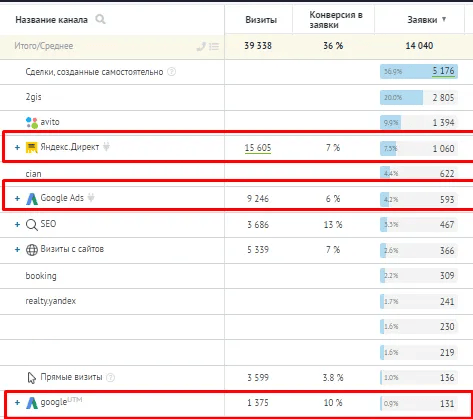Sort by the Заявки column arrow
Screen dimensions: 473x419
tap(444, 19)
